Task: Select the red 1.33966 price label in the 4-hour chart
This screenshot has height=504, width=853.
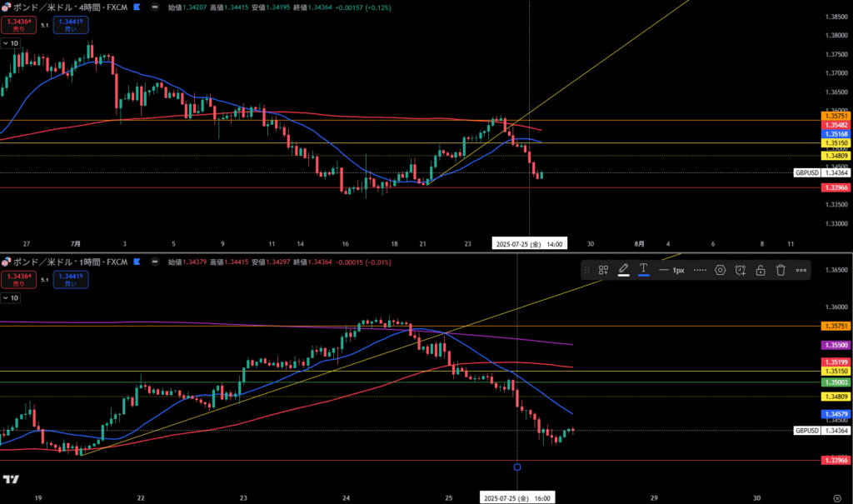Action: (x=836, y=187)
